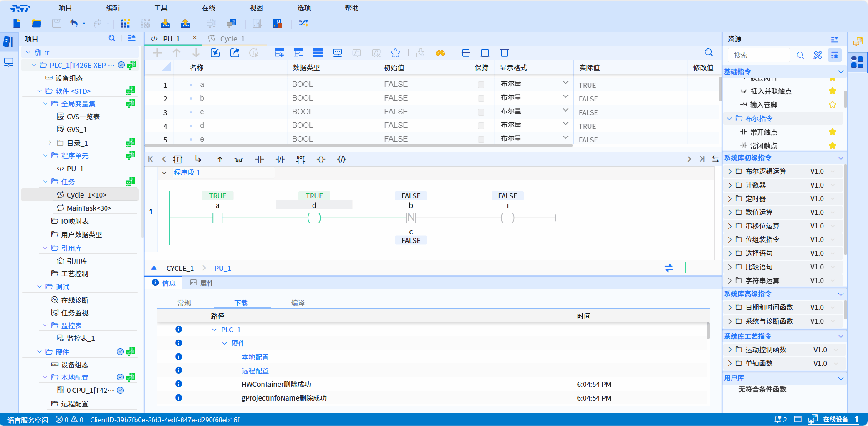The image size is (868, 426).
Task: Open the 在线 menu
Action: pyautogui.click(x=208, y=8)
